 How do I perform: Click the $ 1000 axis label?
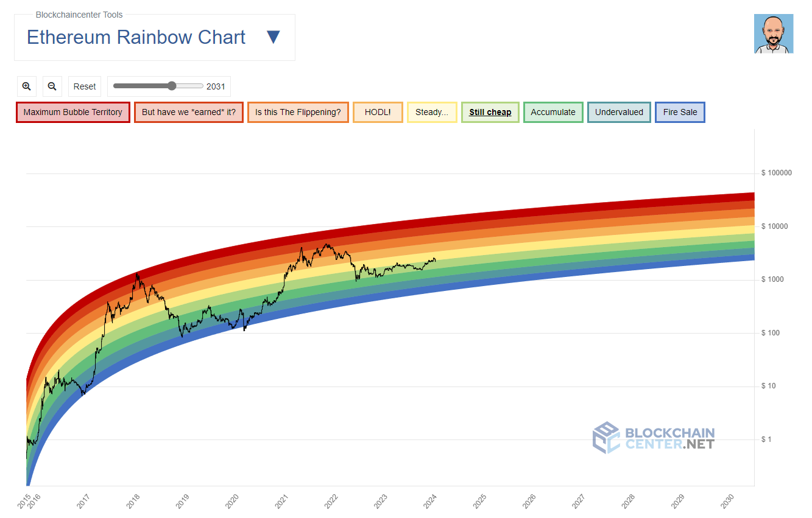tap(773, 279)
